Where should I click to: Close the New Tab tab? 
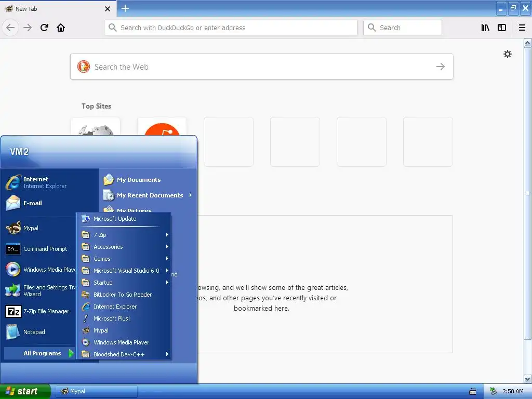click(107, 9)
